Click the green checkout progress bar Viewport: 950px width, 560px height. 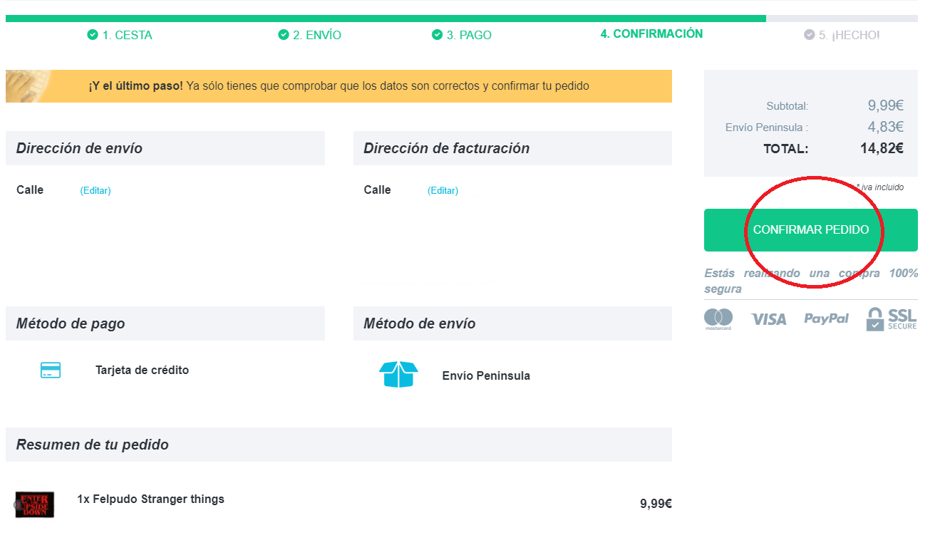(385, 19)
